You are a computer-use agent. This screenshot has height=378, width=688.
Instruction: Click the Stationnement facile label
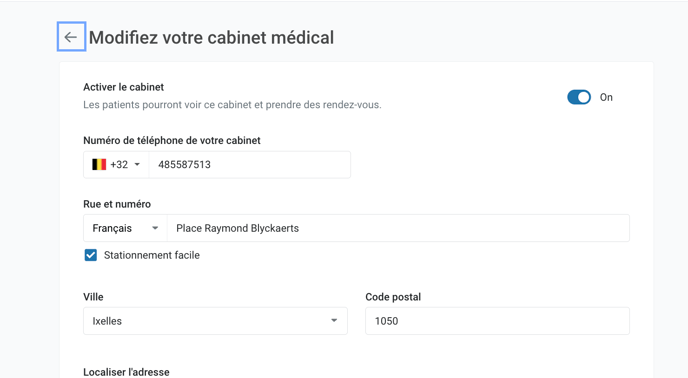point(152,255)
